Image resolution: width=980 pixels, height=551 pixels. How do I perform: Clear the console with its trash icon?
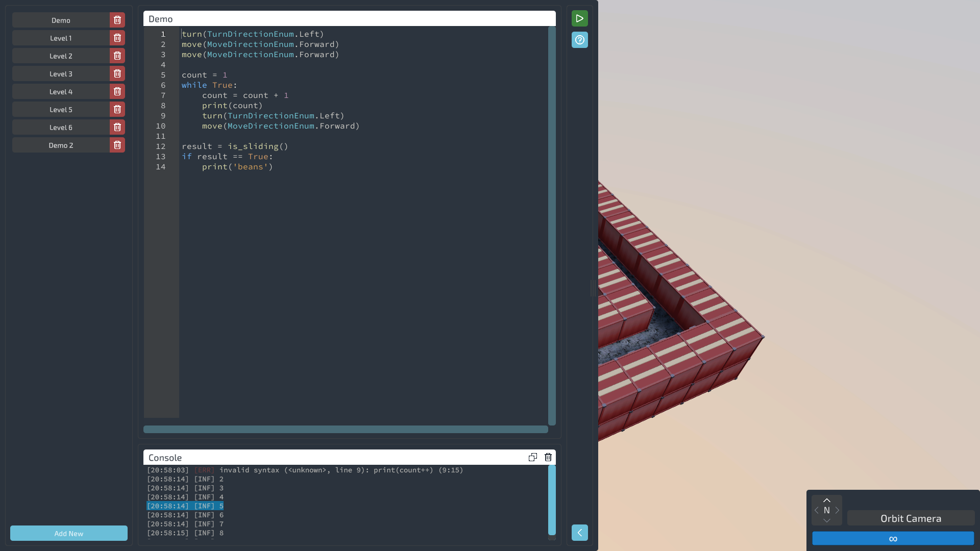click(548, 457)
